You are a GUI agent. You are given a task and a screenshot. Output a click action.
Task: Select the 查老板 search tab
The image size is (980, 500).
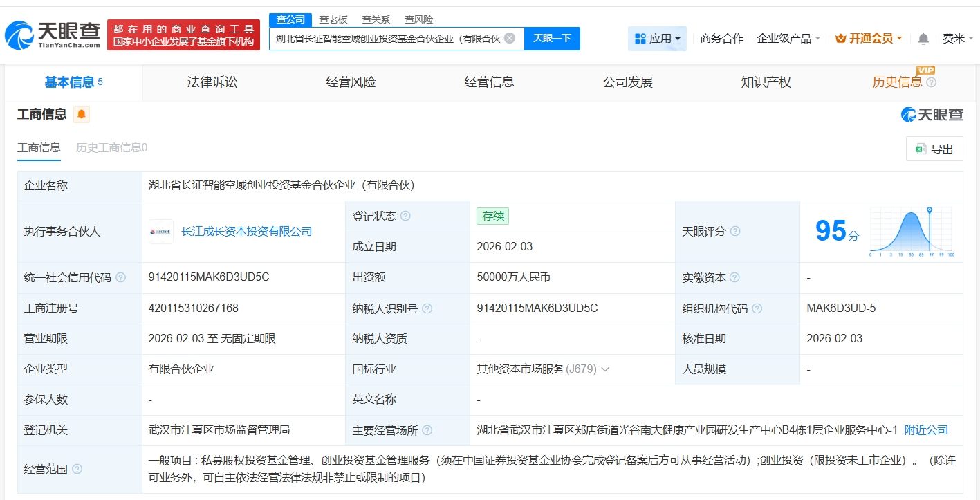(333, 19)
